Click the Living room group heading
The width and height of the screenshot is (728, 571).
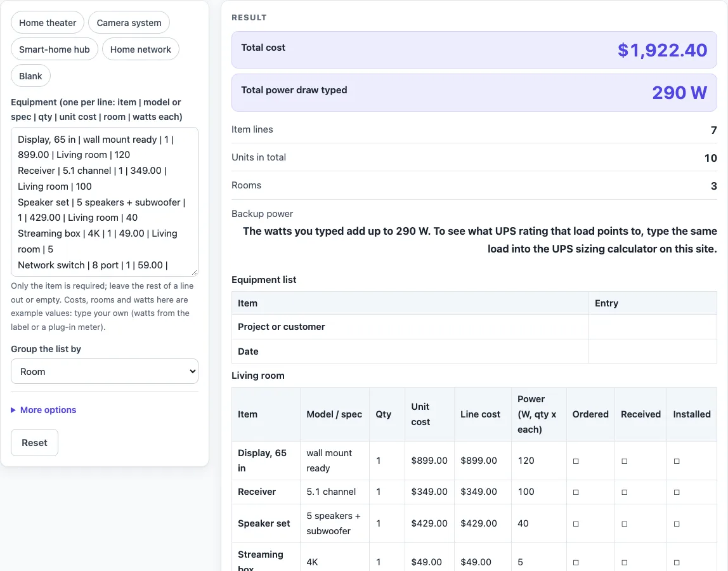(258, 376)
